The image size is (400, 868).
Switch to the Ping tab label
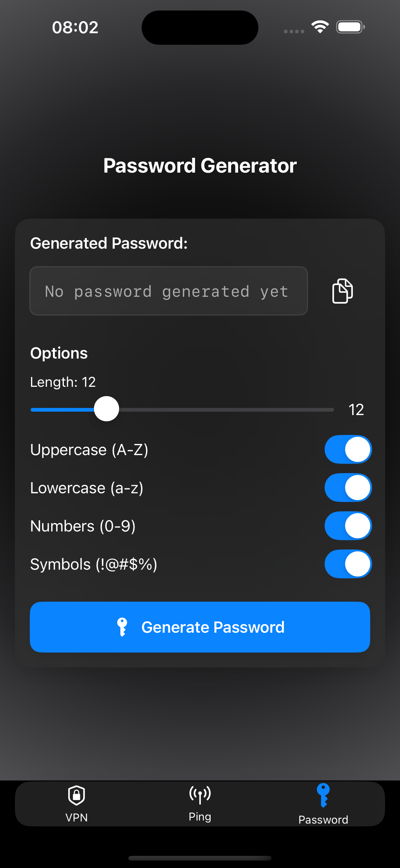click(x=200, y=817)
